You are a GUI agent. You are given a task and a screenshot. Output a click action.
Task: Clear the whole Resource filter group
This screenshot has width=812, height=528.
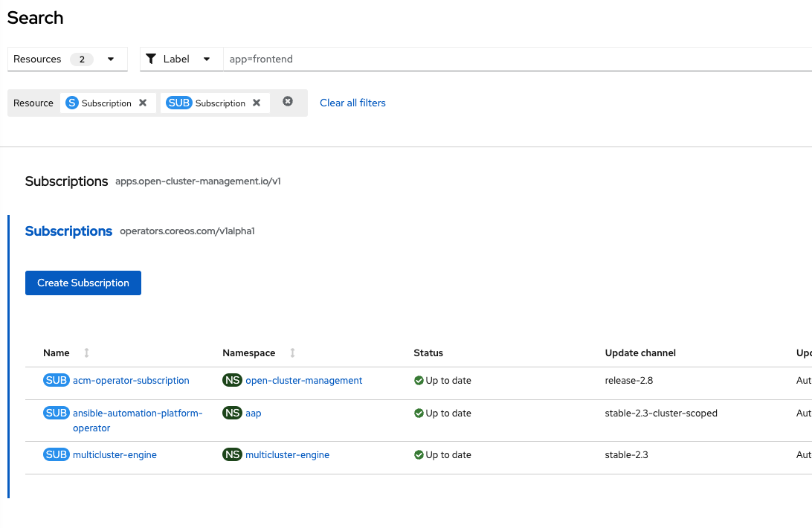point(288,102)
